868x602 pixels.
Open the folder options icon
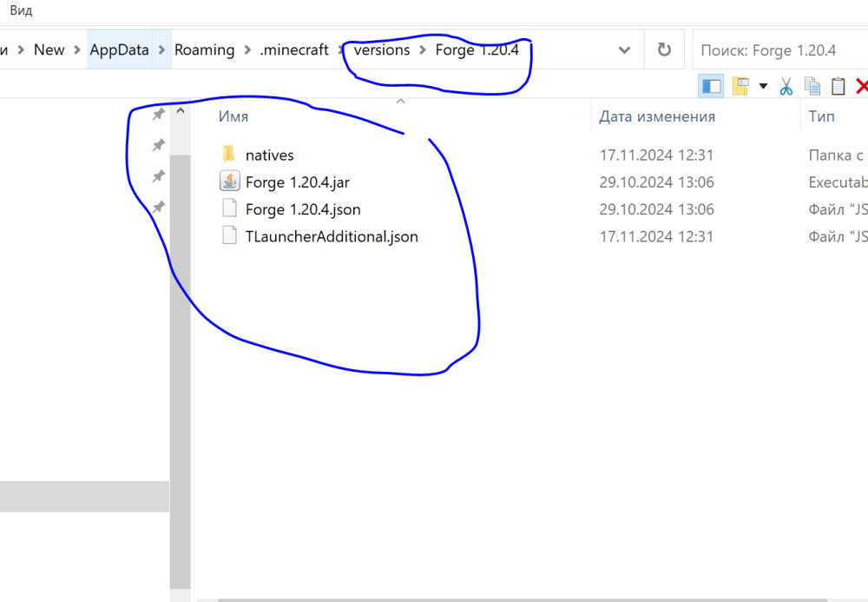point(740,86)
